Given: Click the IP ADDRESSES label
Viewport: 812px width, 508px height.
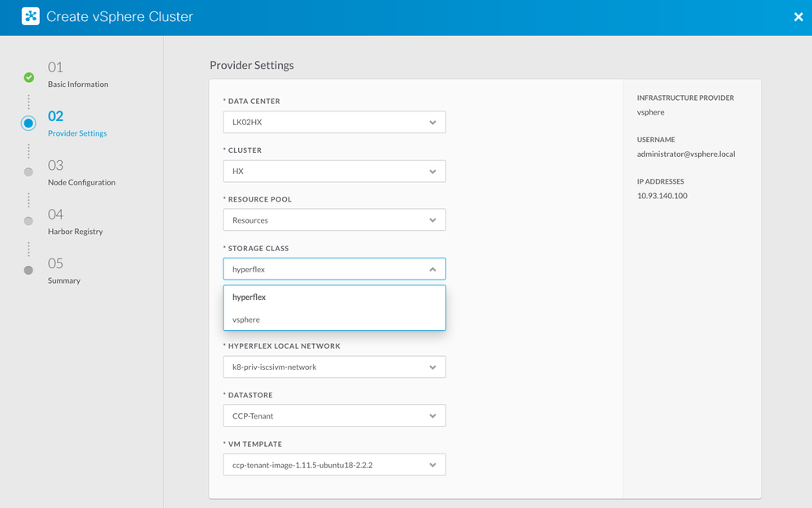Looking at the screenshot, I should (661, 182).
